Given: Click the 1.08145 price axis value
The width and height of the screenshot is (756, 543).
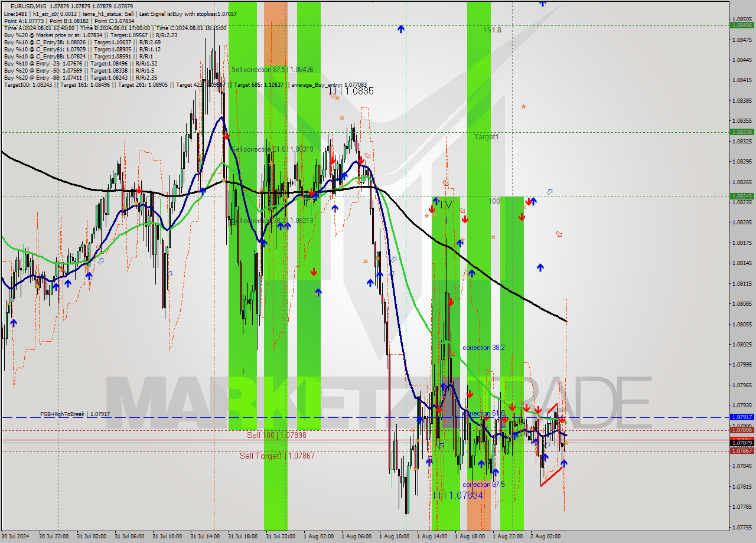Looking at the screenshot, I should [x=742, y=263].
